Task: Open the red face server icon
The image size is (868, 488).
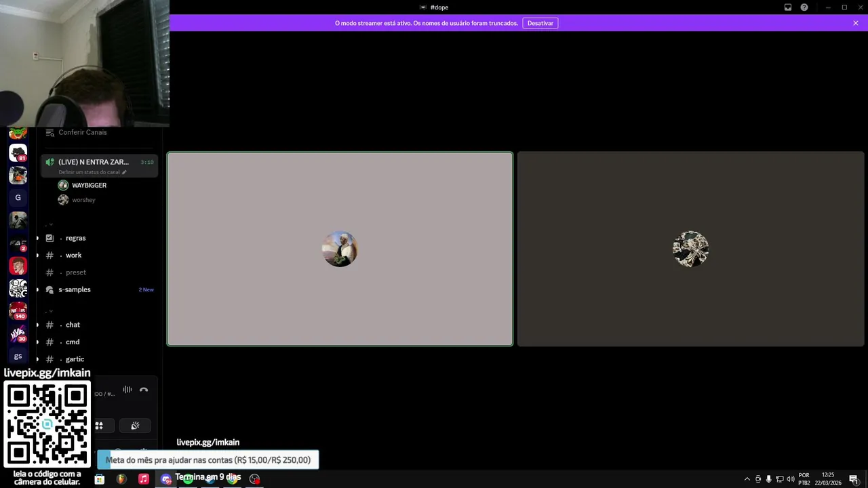Action: click(18, 266)
